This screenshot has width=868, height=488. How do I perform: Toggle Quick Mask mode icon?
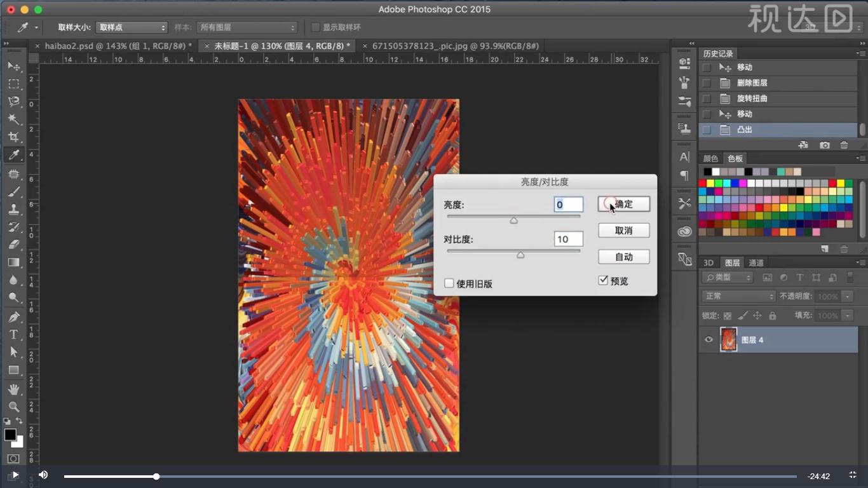[13, 459]
